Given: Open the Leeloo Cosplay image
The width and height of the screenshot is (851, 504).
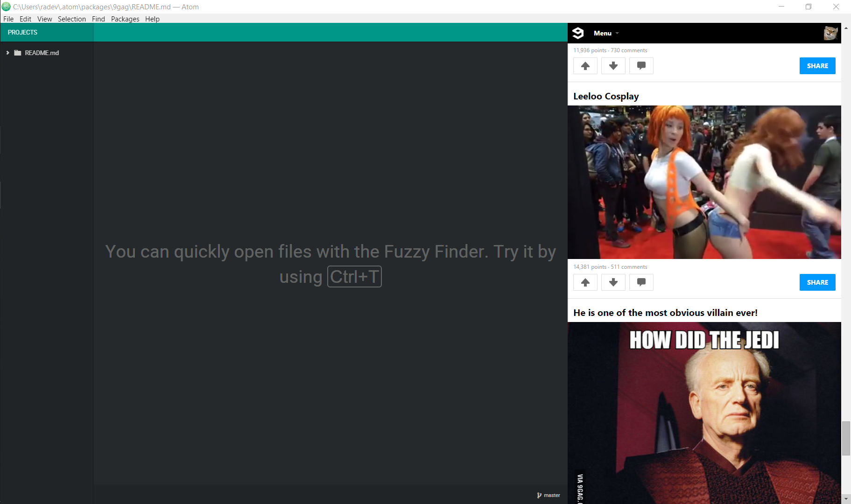Looking at the screenshot, I should click(x=704, y=182).
